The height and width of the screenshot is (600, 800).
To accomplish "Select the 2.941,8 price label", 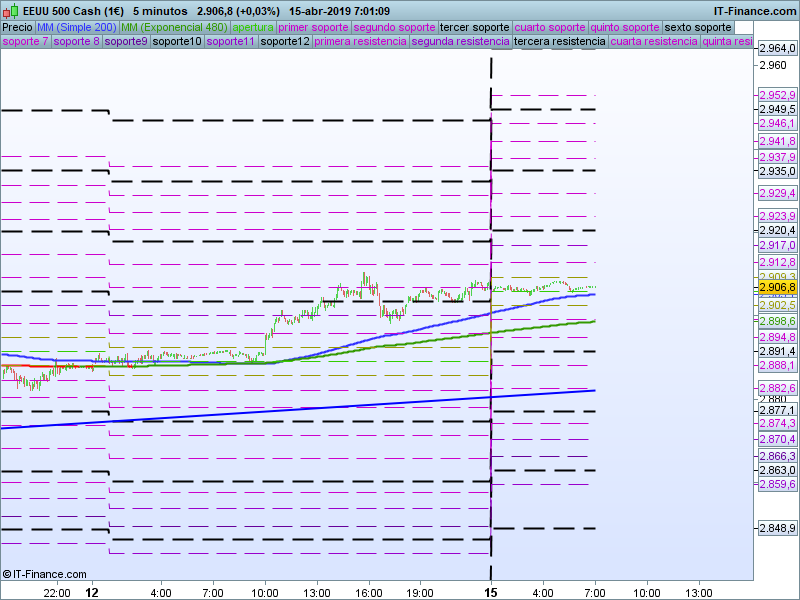I will click(x=777, y=141).
